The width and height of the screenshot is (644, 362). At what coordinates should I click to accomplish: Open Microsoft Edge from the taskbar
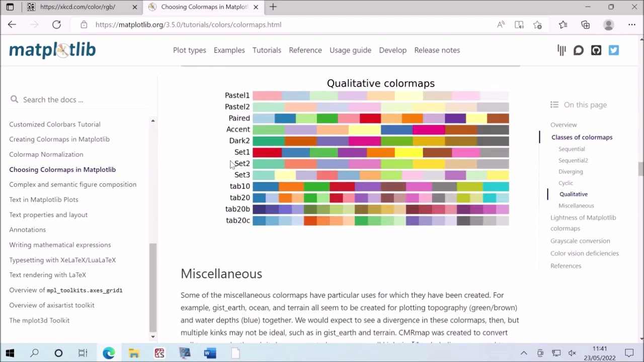pyautogui.click(x=109, y=353)
